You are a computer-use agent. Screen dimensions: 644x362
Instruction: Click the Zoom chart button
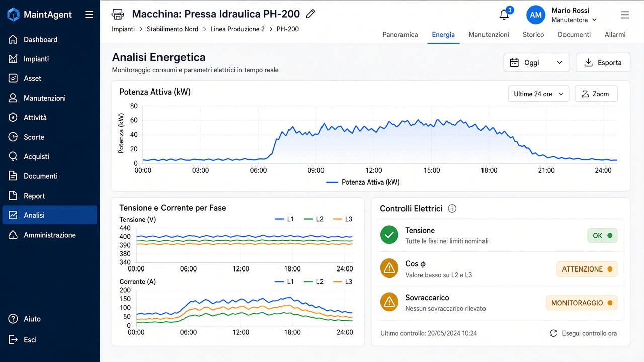coord(596,94)
